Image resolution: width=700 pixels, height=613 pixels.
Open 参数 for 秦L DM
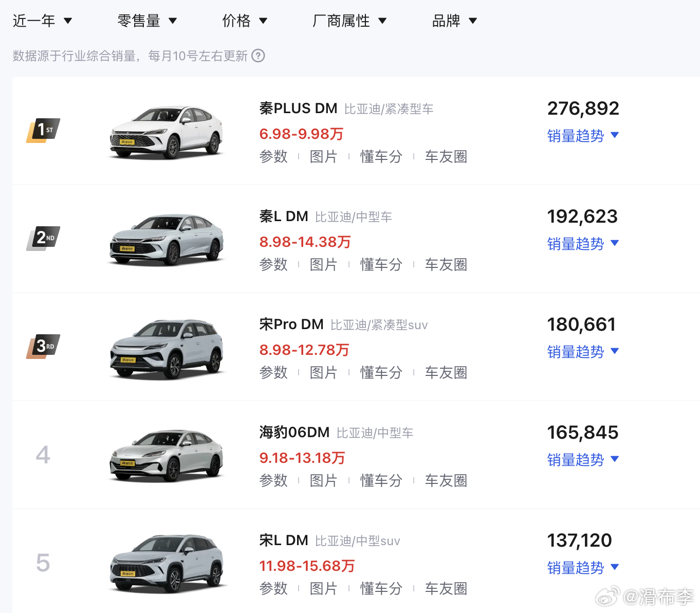coord(273,265)
